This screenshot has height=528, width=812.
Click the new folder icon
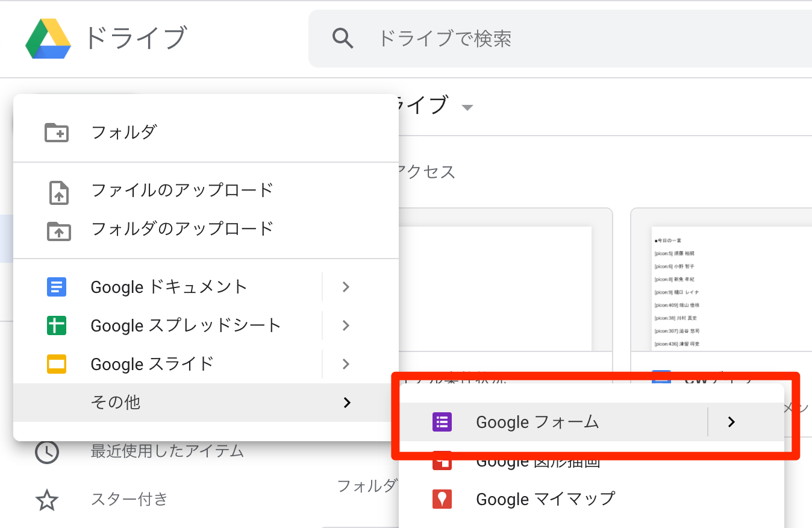tap(57, 132)
